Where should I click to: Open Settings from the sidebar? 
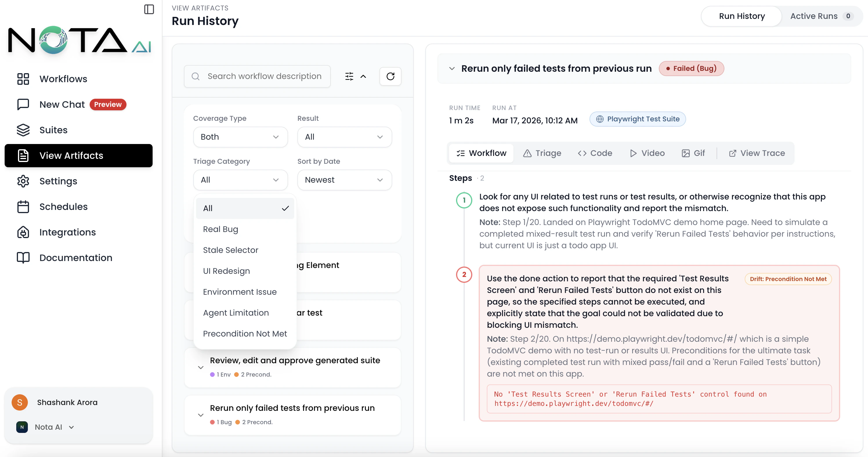pyautogui.click(x=58, y=181)
